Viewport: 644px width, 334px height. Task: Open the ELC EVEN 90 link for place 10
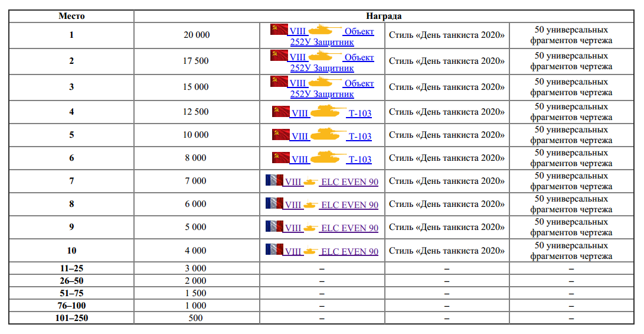click(x=349, y=251)
